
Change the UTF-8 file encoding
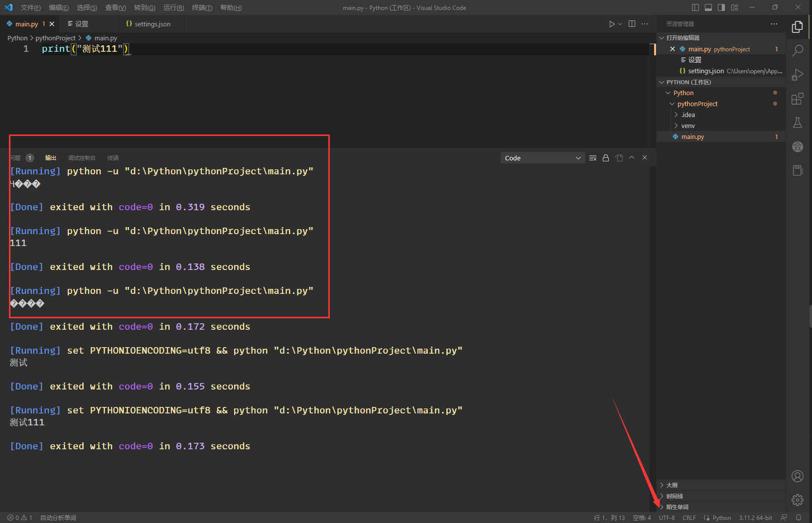point(667,518)
